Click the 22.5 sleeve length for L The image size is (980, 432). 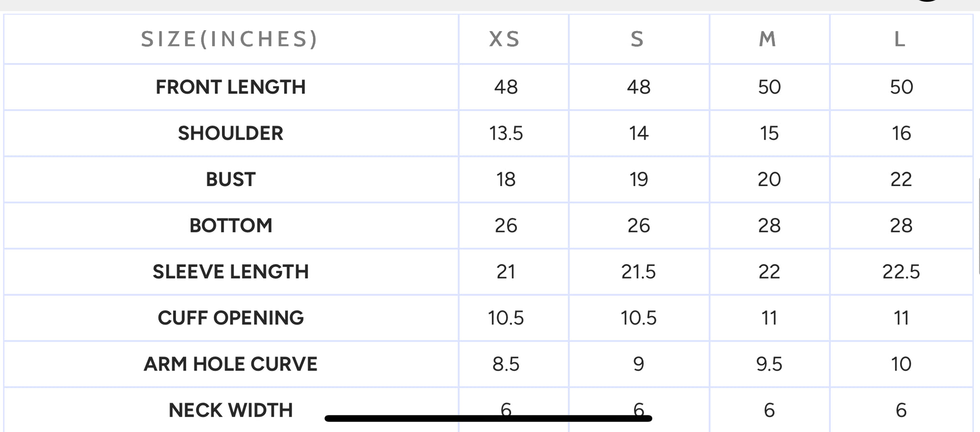click(901, 272)
